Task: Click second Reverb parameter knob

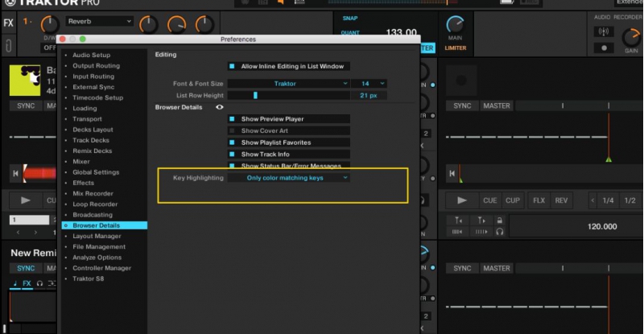Action: (x=176, y=24)
